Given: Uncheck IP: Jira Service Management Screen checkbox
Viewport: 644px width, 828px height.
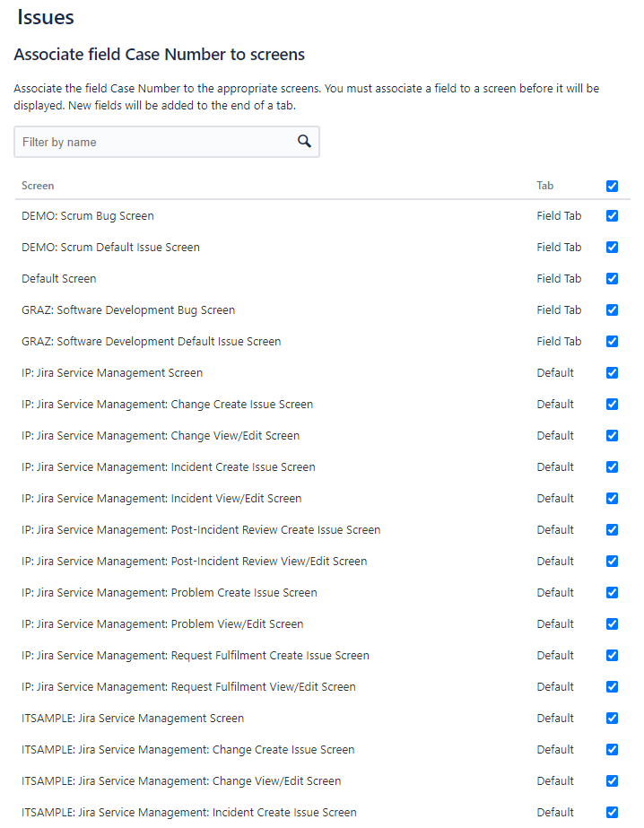Looking at the screenshot, I should 612,373.
